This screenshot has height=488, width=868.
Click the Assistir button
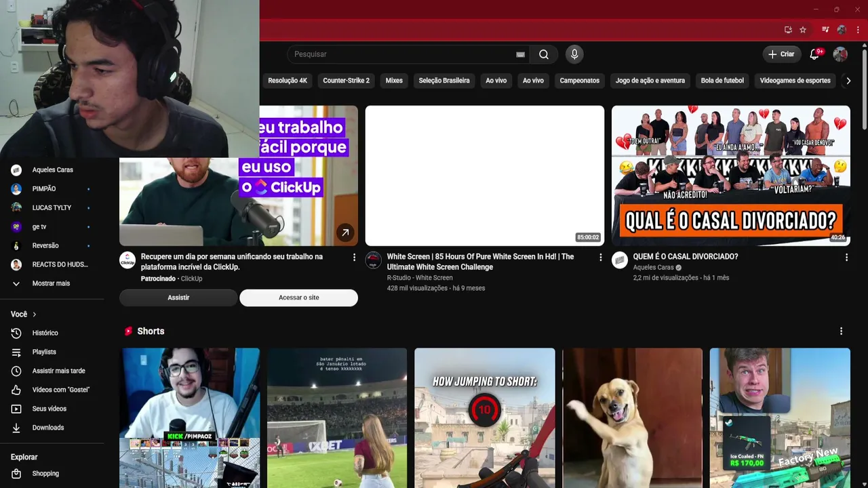click(x=178, y=298)
